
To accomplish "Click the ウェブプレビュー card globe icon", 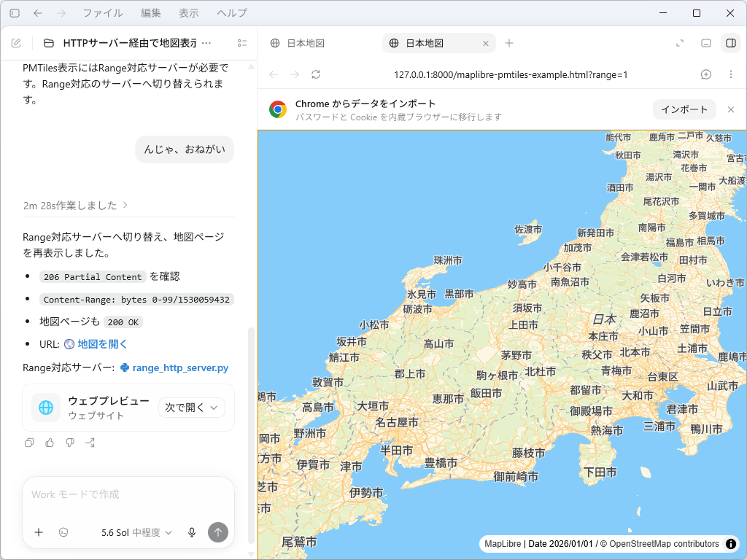I will pyautogui.click(x=46, y=408).
